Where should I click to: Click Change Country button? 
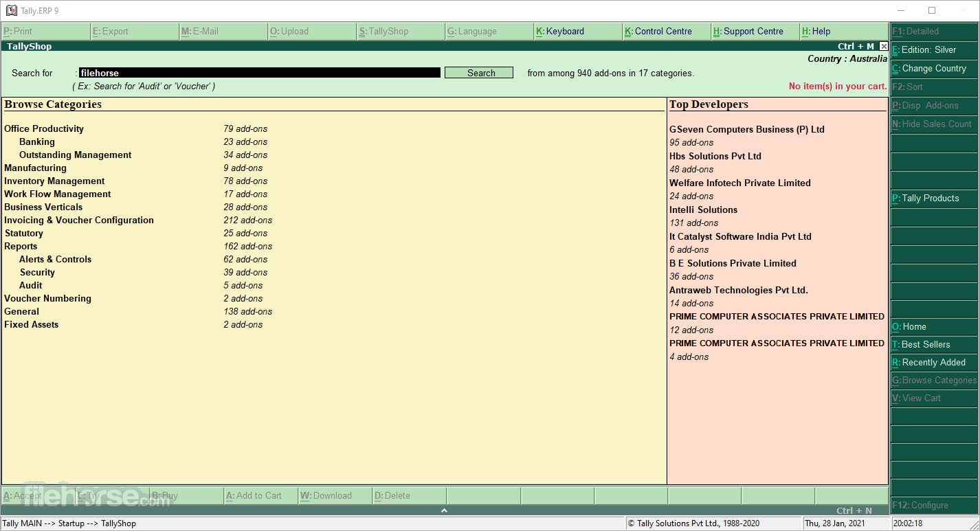tap(934, 69)
